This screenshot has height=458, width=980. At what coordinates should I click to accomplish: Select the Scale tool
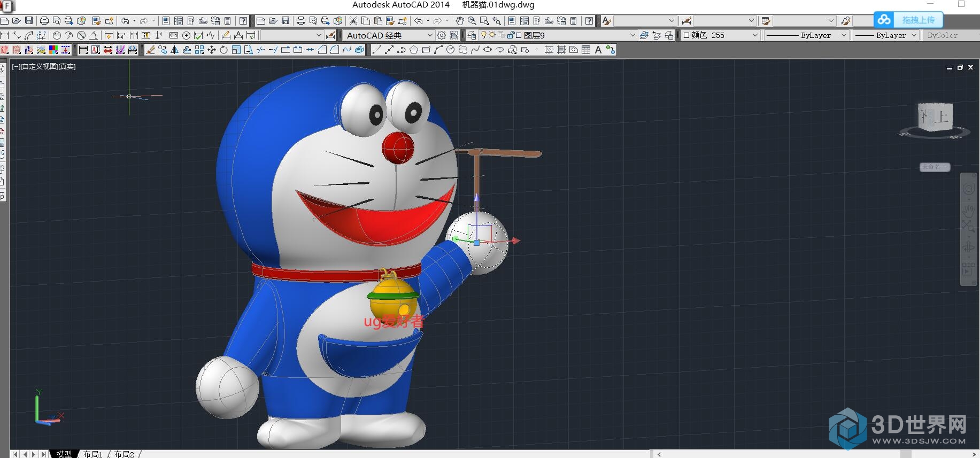point(236,50)
